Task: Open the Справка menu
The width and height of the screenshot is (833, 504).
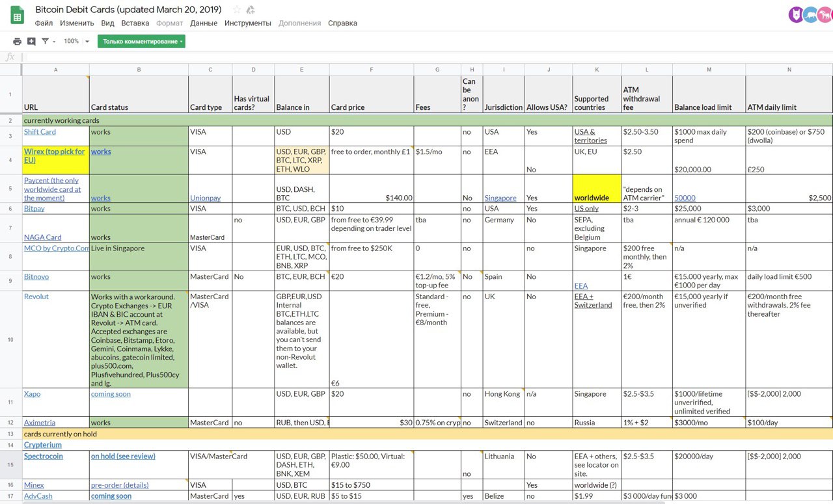Action: (342, 23)
